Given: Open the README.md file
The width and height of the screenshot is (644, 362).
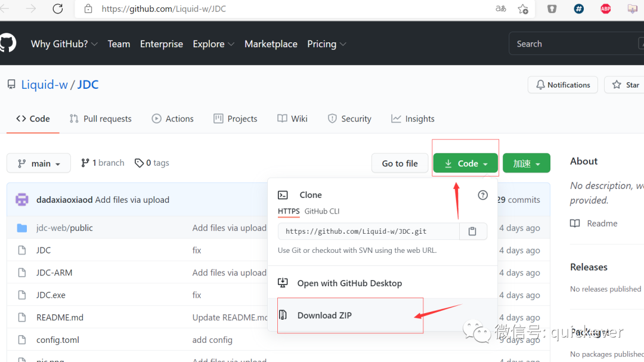Looking at the screenshot, I should pos(60,318).
